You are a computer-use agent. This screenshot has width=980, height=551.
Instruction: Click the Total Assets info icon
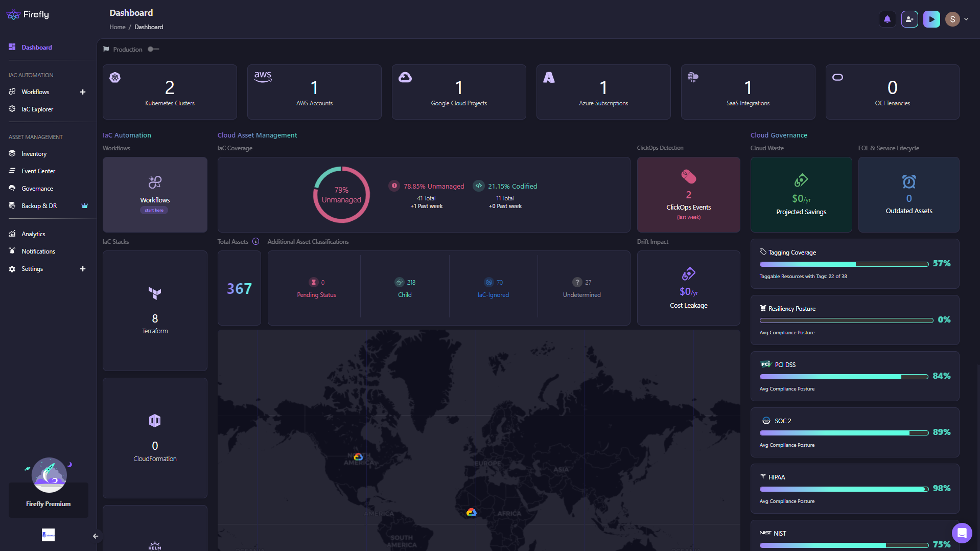tap(255, 242)
